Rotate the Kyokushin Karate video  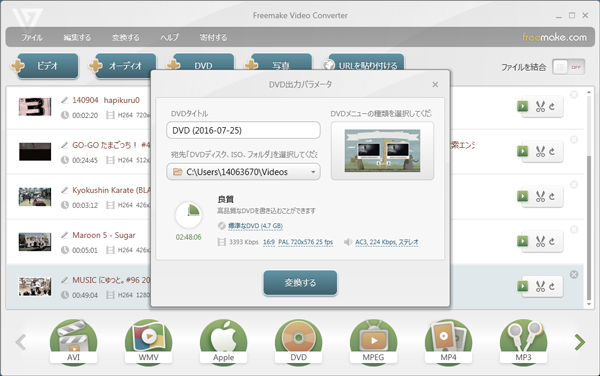[552, 196]
